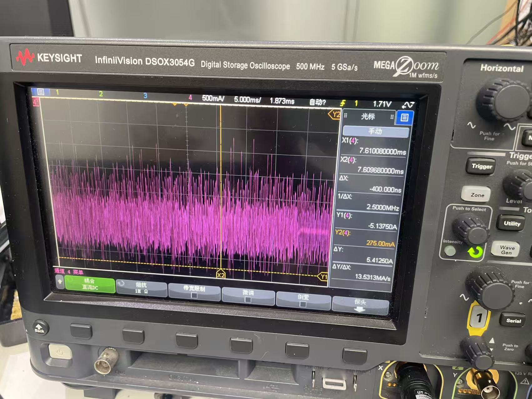This screenshot has width=532, height=399.
Task: Open the 手动 cursor mode dropdown
Action: pos(376,131)
